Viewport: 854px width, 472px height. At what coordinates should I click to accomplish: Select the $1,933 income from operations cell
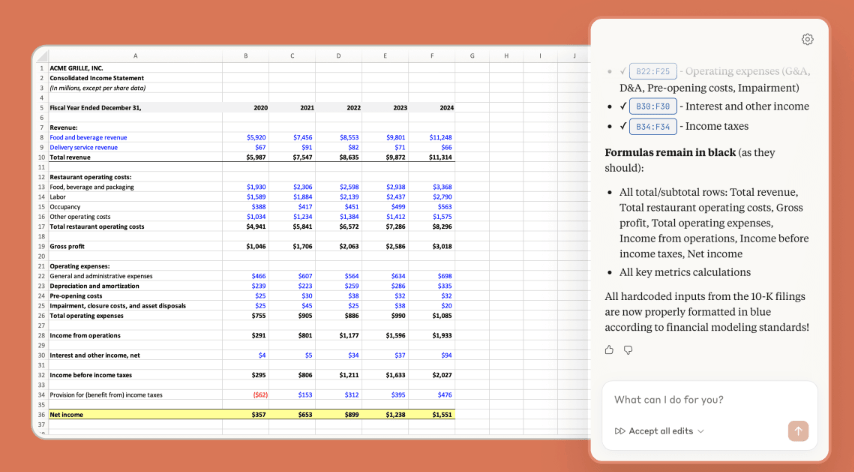pyautogui.click(x=432, y=335)
